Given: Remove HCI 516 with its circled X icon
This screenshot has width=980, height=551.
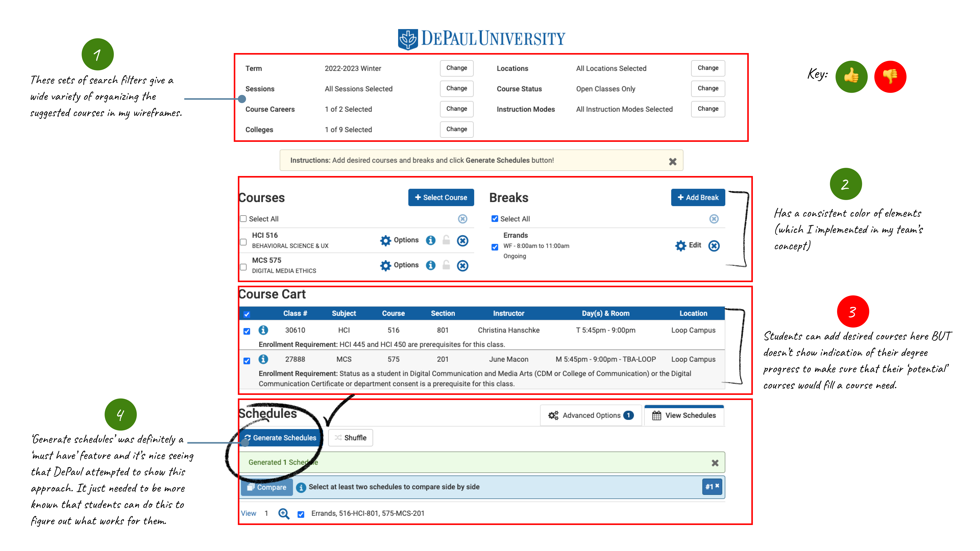Looking at the screenshot, I should point(463,241).
